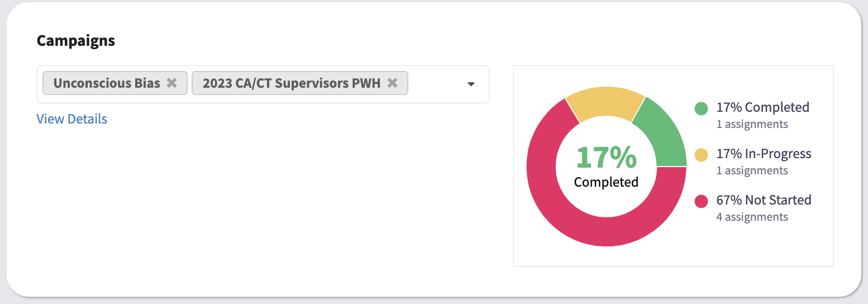Screen dimensions: 868x304
Task: Click the yellow In-Progress legend dot
Action: [702, 155]
